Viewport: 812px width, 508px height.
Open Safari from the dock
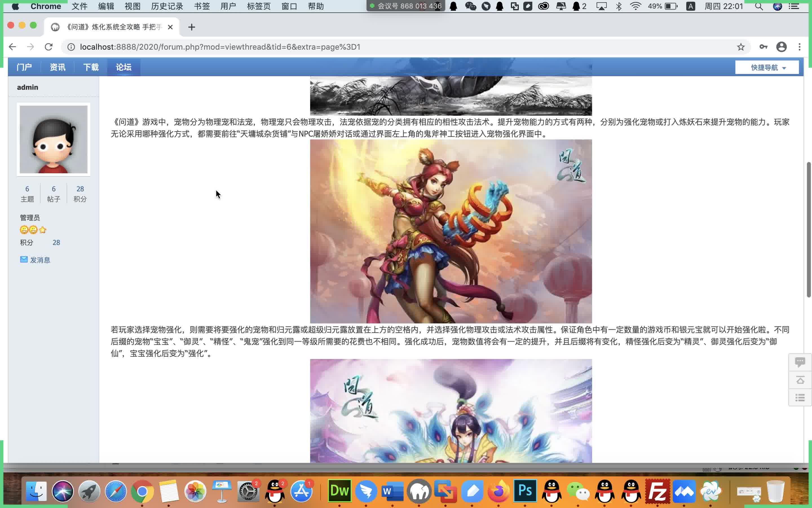coord(116,491)
